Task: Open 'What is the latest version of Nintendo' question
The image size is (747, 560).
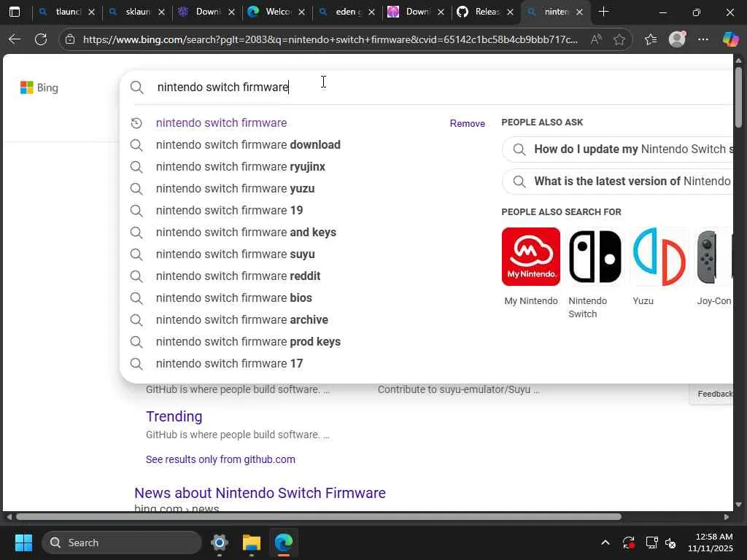Action: pos(617,182)
